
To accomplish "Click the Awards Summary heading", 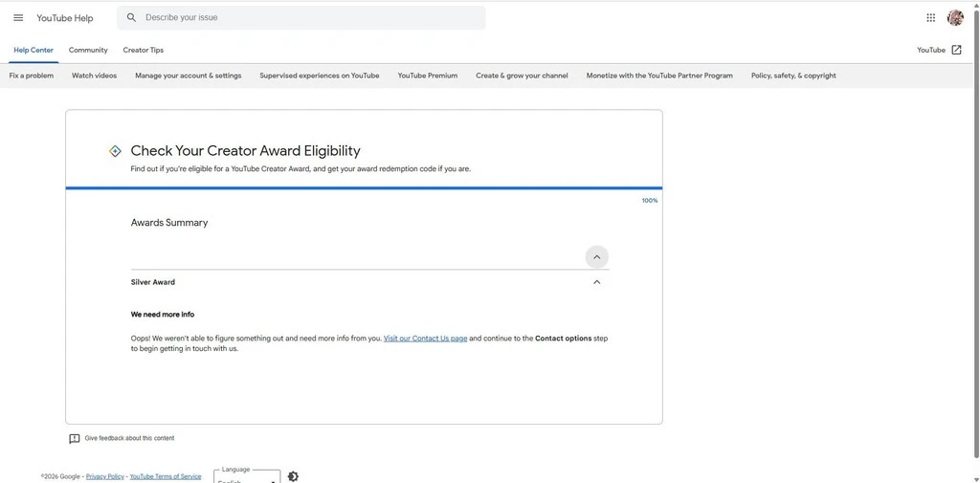I will (169, 223).
